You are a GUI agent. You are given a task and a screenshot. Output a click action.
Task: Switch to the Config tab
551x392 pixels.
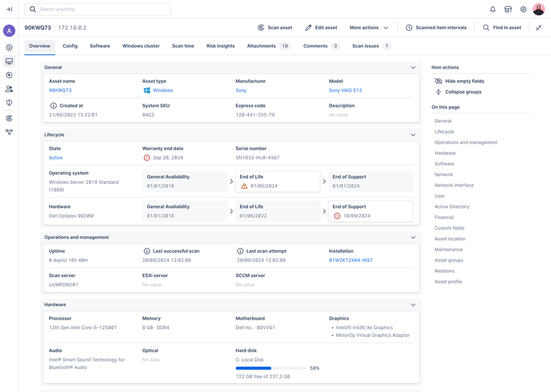pos(70,46)
